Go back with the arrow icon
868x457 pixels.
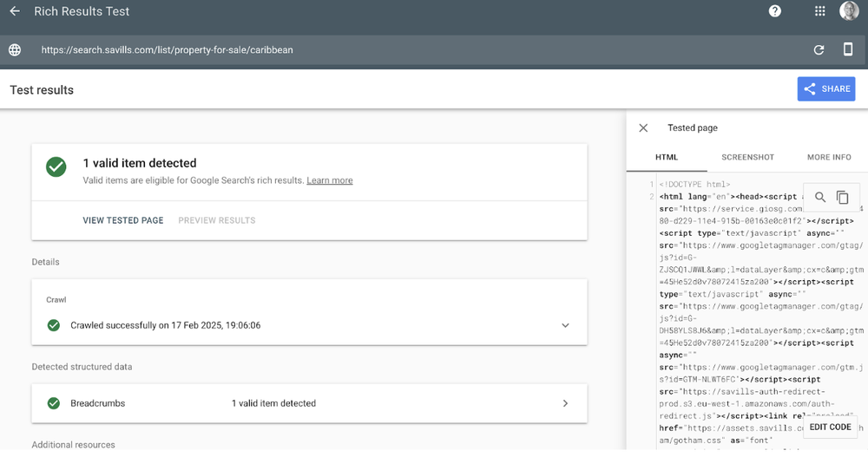(x=15, y=11)
